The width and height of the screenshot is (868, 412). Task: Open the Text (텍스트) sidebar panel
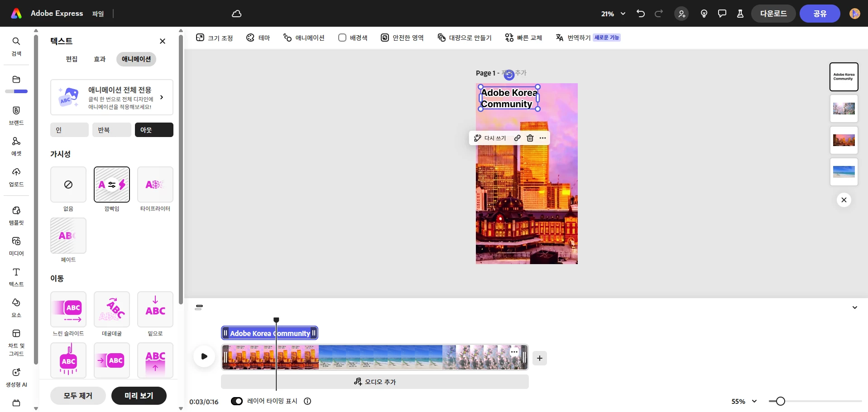[16, 277]
